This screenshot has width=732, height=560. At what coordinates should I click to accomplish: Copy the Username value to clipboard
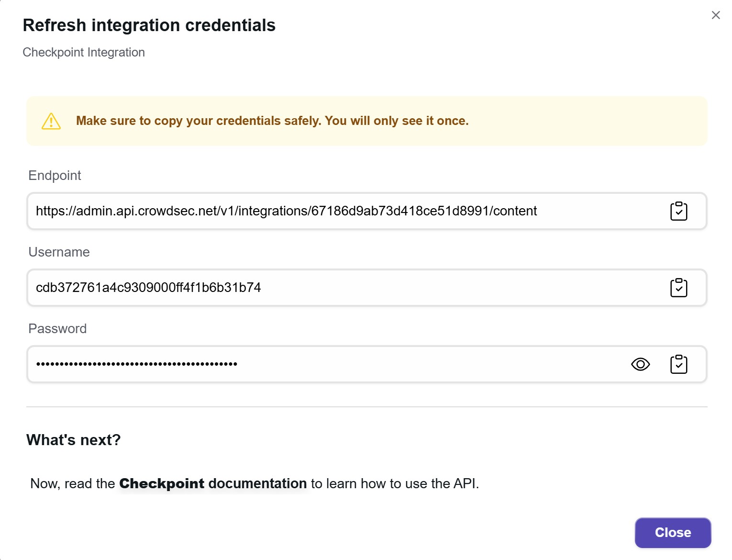pyautogui.click(x=678, y=288)
